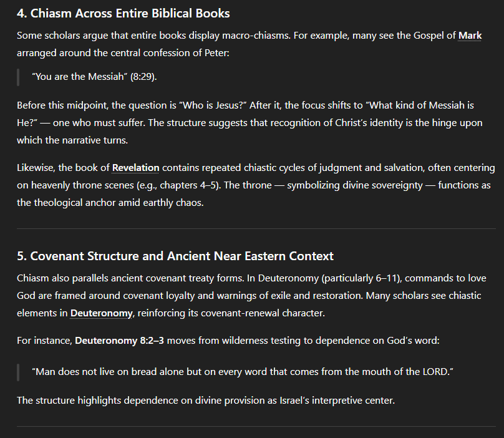This screenshot has width=504, height=438.
Task: Click the bold "Deuteronomy 8:2–3" reference
Action: (120, 342)
